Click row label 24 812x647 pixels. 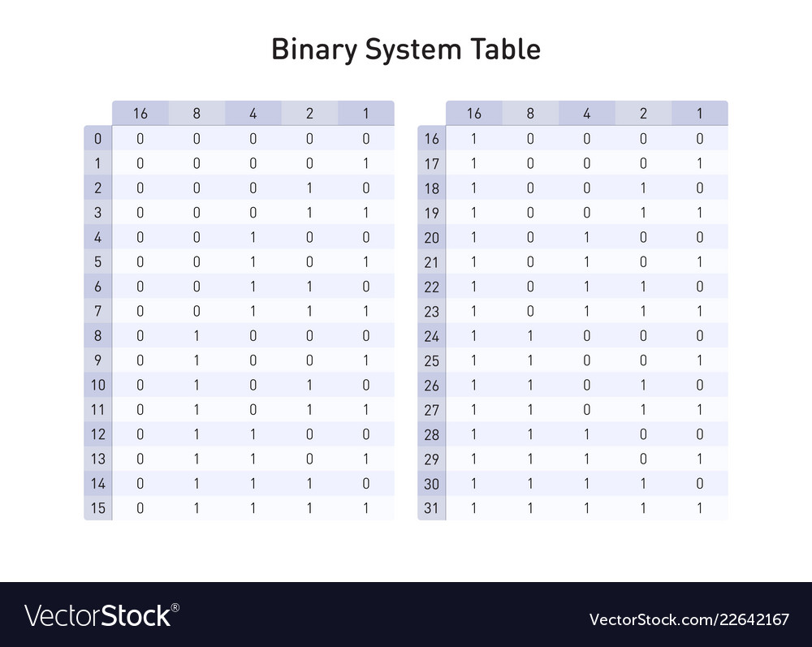click(x=432, y=336)
